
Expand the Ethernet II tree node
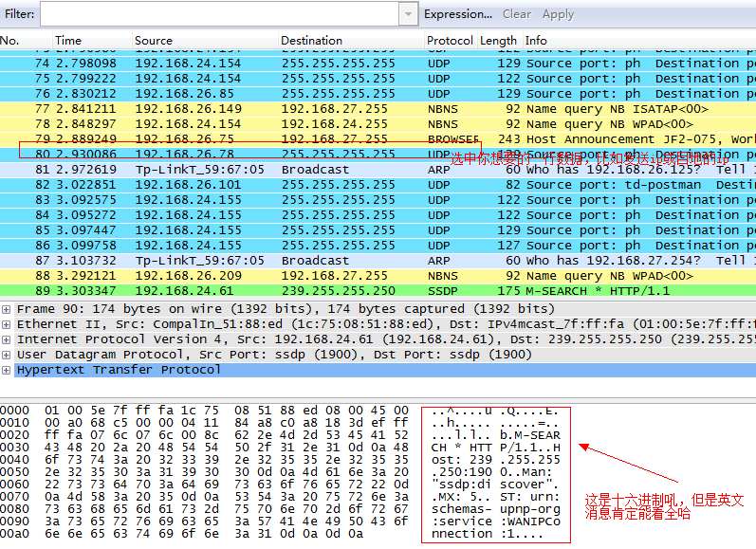6,324
